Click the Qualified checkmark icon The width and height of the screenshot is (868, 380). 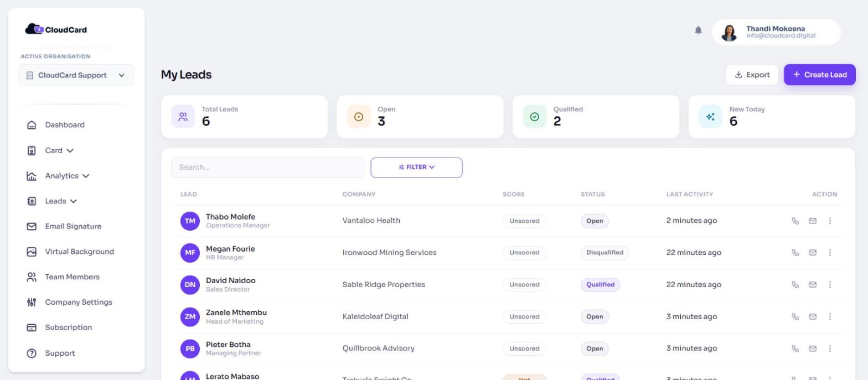click(534, 117)
